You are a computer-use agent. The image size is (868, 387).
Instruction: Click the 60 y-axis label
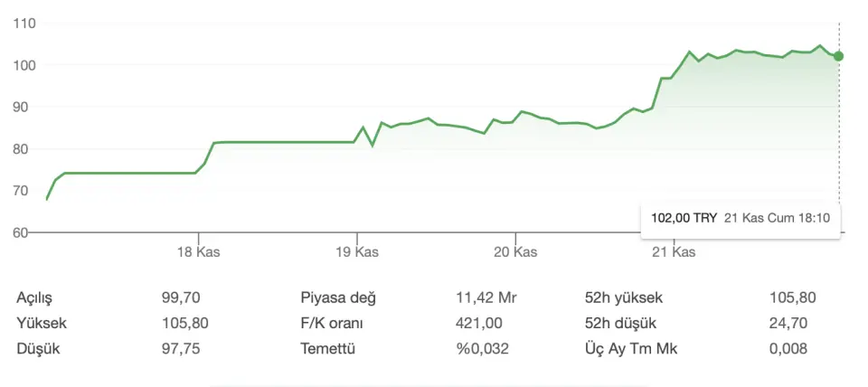[21, 232]
